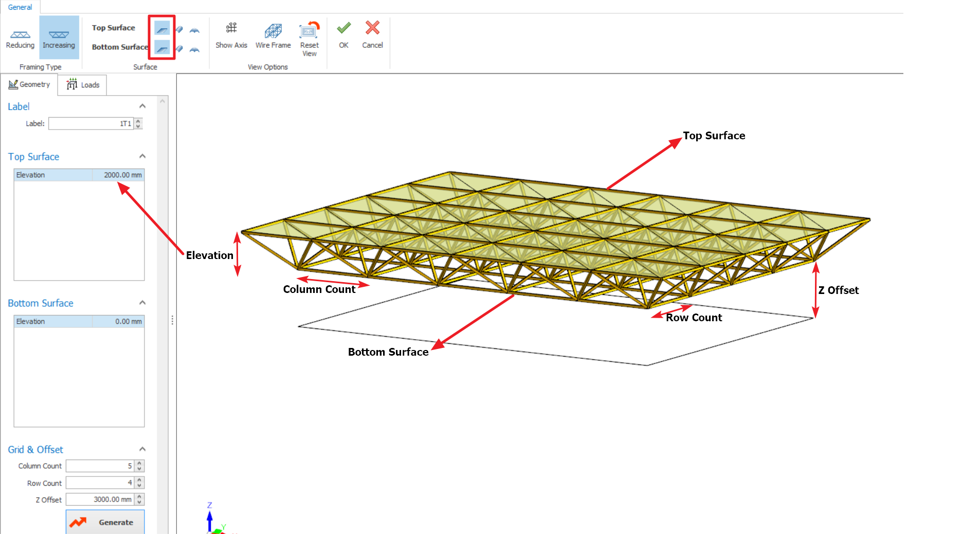The width and height of the screenshot is (980, 534).
Task: Switch to the Loads tab
Action: pos(83,85)
